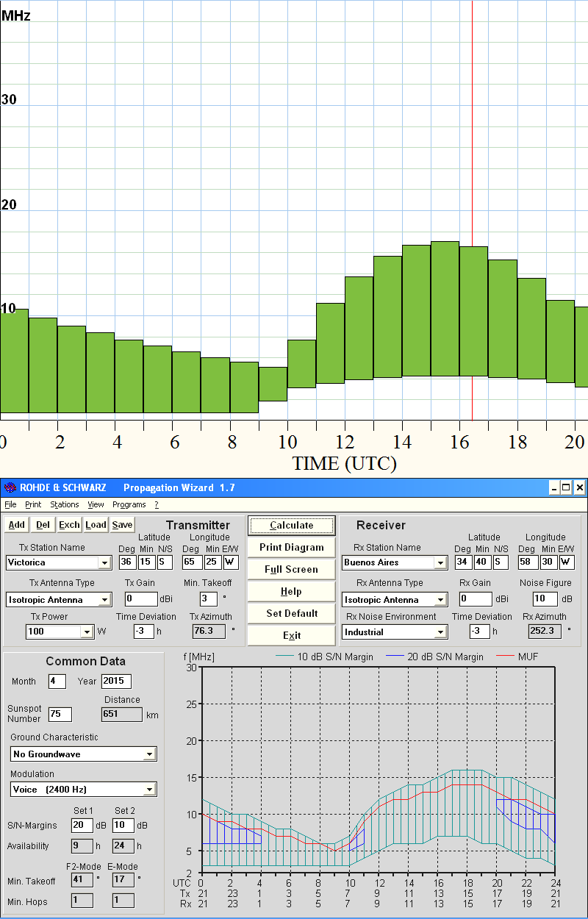Expand the Ground Characteristic dropdown
The height and width of the screenshot is (919, 588).
(x=149, y=754)
